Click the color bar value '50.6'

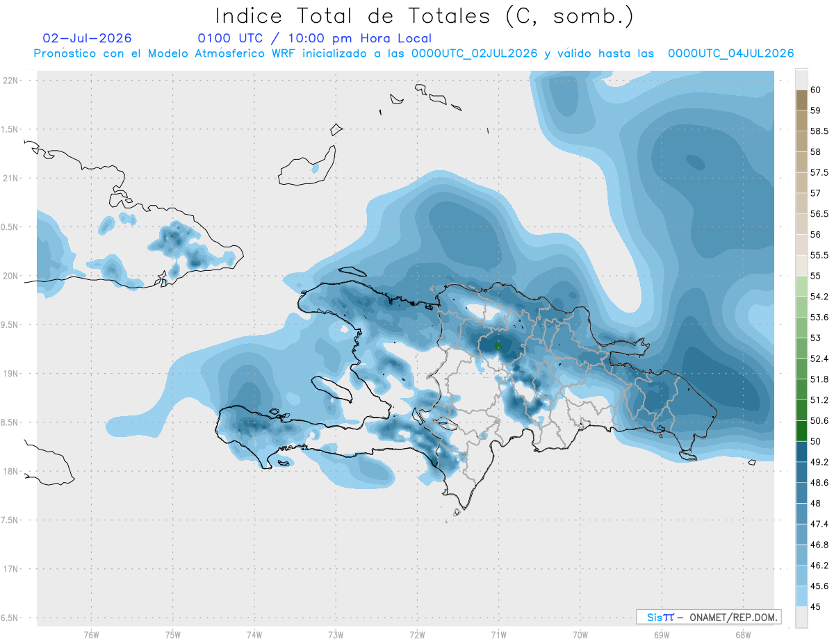coord(819,420)
